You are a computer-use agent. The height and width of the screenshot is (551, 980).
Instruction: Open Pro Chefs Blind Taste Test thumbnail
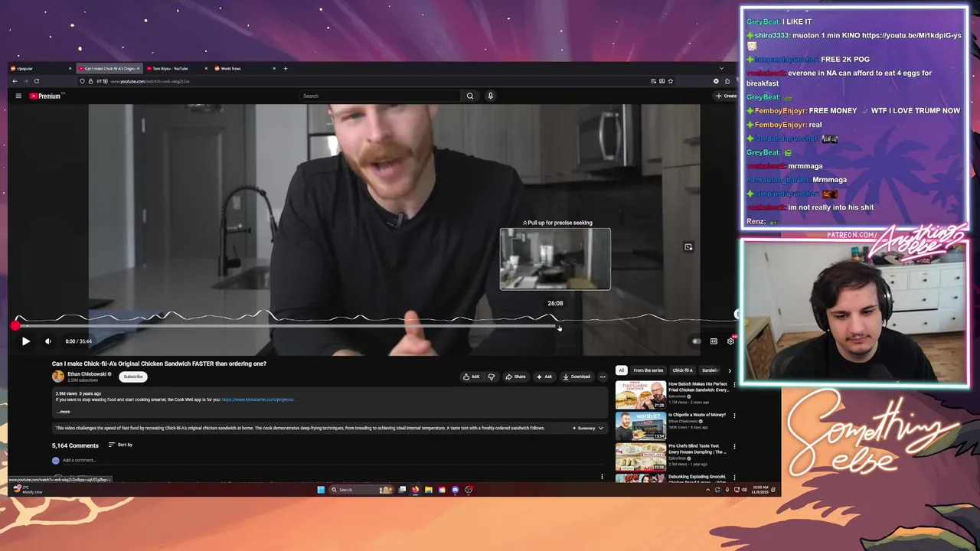(x=641, y=457)
